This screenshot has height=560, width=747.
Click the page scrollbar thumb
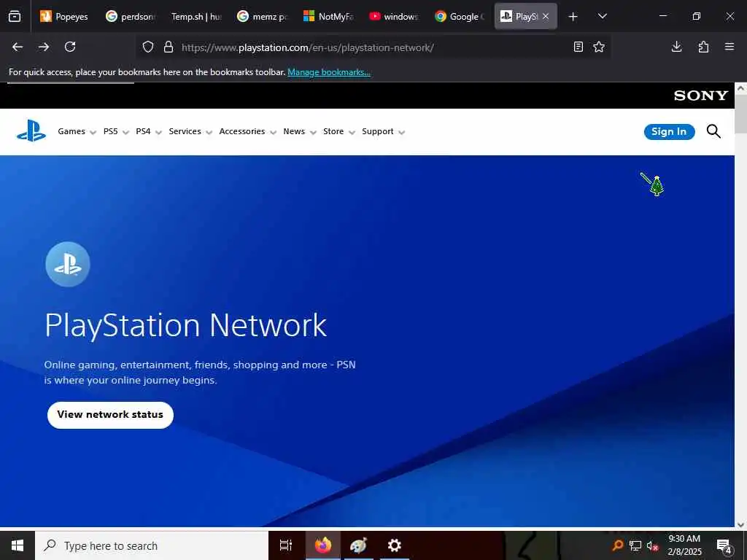[x=740, y=114]
